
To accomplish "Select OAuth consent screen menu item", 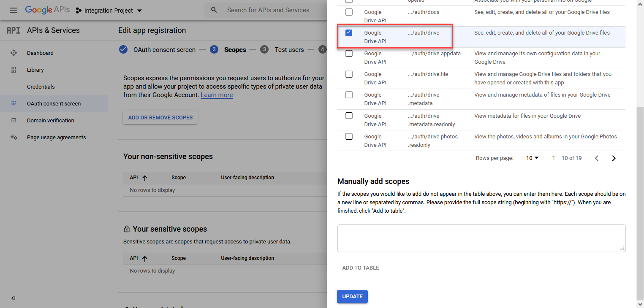I will [54, 103].
